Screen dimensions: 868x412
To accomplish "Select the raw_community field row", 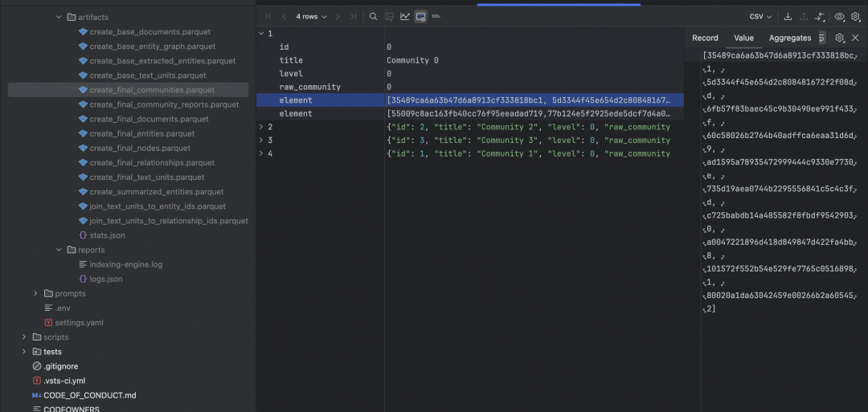I will [x=309, y=87].
